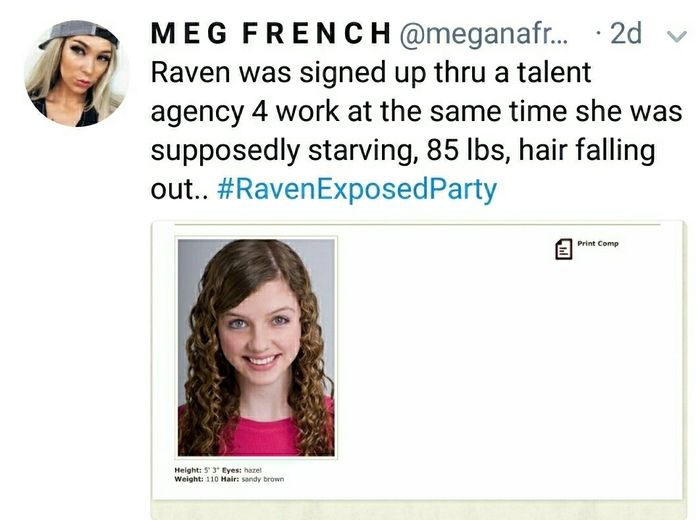Click the beige footer strip of attached image

419,510
